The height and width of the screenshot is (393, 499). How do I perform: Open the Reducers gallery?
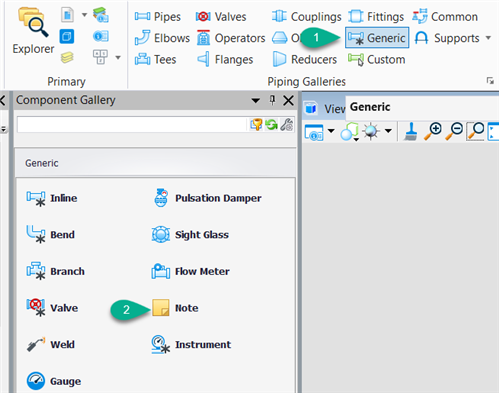click(x=305, y=59)
